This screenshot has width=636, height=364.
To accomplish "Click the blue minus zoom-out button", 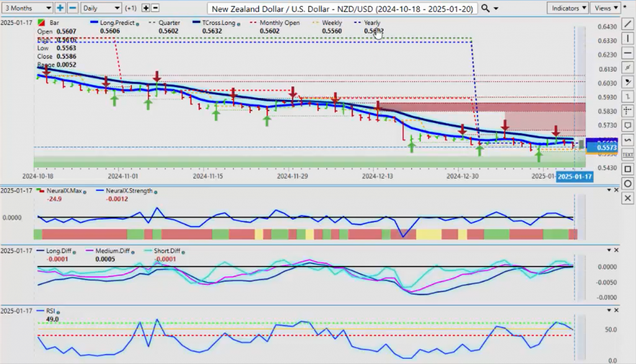I will [x=72, y=8].
